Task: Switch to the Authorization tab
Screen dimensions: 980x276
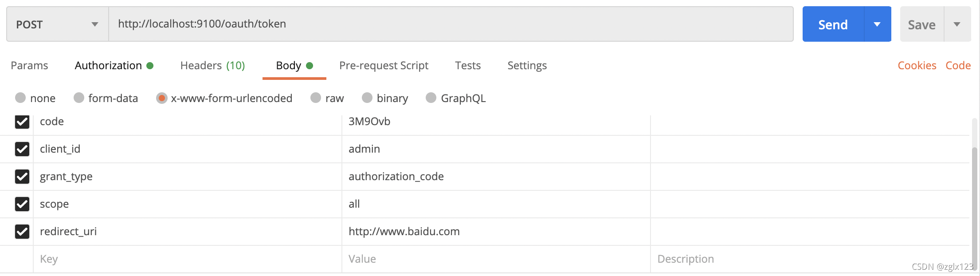Action: pos(109,66)
